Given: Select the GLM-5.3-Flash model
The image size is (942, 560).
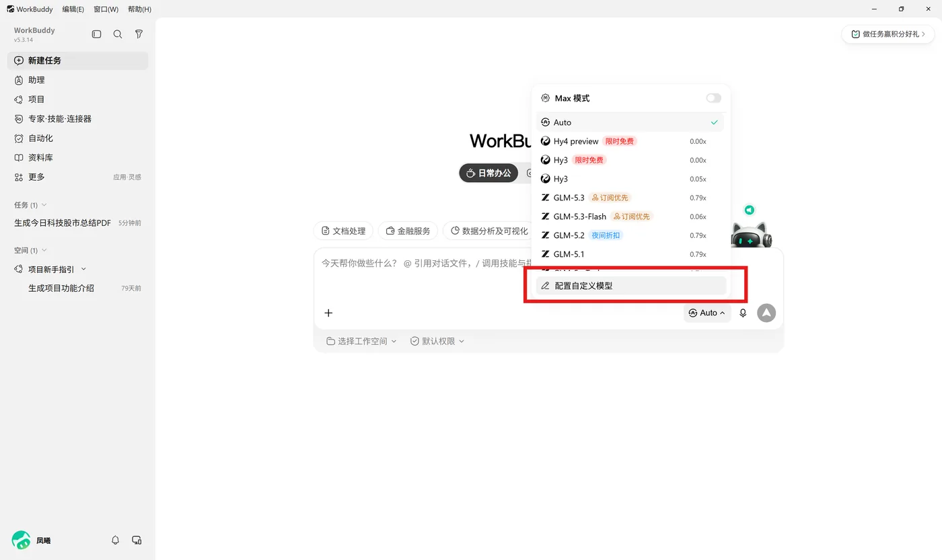Looking at the screenshot, I should coord(630,216).
